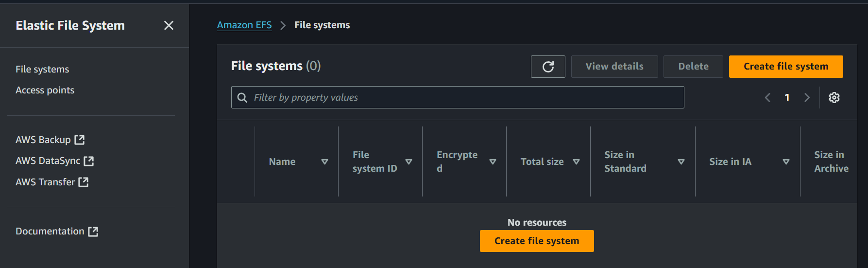868x268 pixels.
Task: Sort by Size in IA arrow
Action: (786, 161)
